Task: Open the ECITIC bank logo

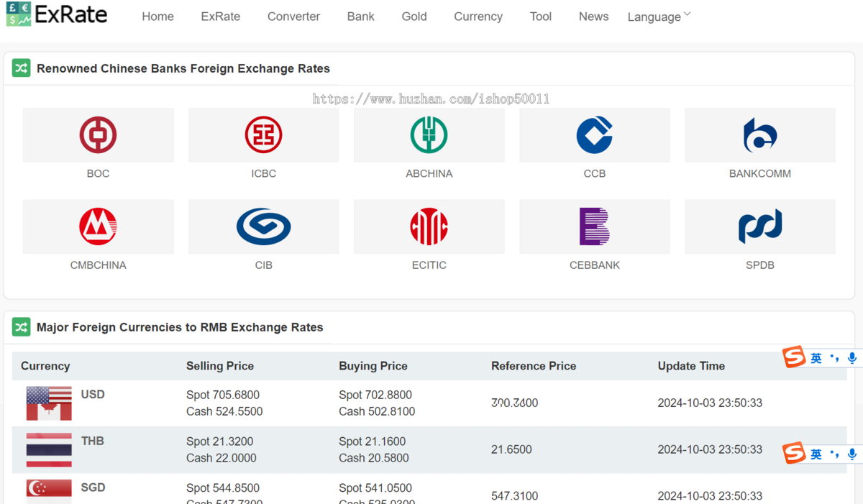Action: tap(429, 226)
